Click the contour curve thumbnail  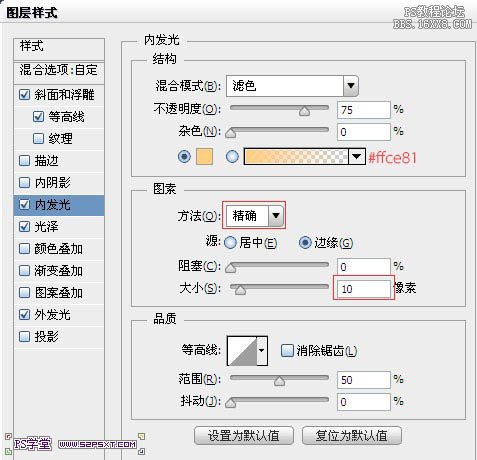[x=242, y=350]
